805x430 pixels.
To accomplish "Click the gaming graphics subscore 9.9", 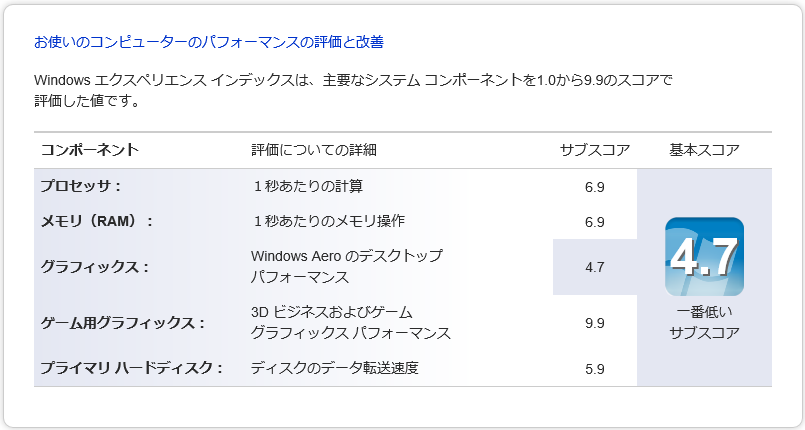I will (x=595, y=323).
